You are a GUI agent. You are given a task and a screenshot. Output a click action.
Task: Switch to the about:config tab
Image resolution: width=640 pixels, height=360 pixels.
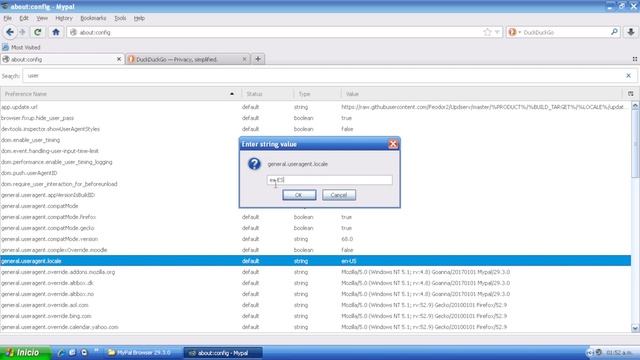(x=61, y=59)
